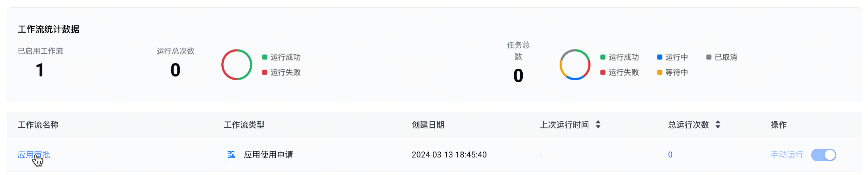868x175 pixels.
Task: Click the 已启用工作流 count number
Action: (40, 70)
